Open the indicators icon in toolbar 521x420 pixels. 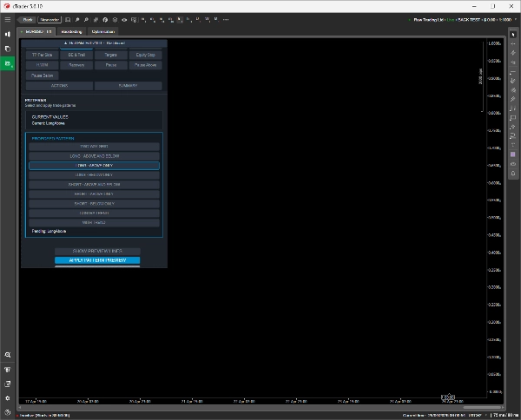click(105, 20)
